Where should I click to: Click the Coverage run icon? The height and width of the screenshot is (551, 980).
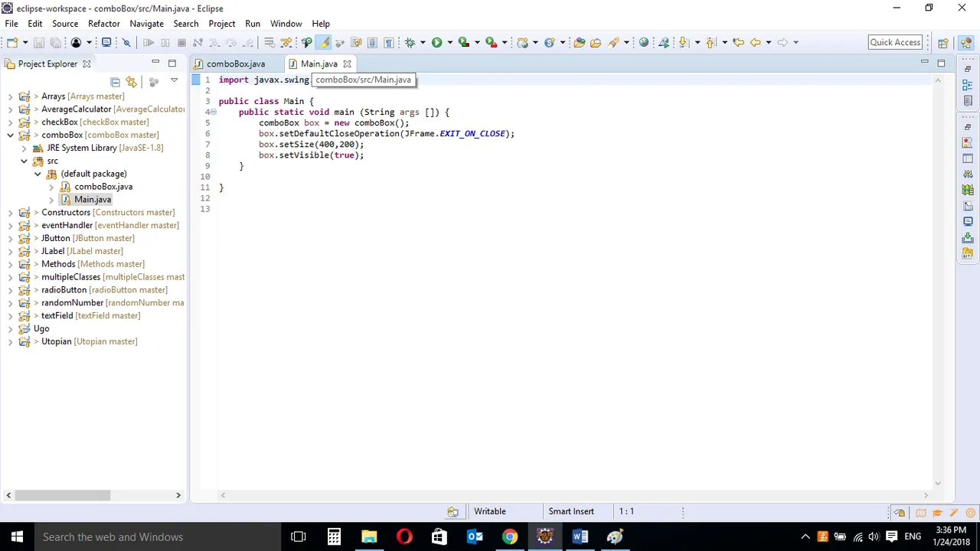tap(463, 42)
